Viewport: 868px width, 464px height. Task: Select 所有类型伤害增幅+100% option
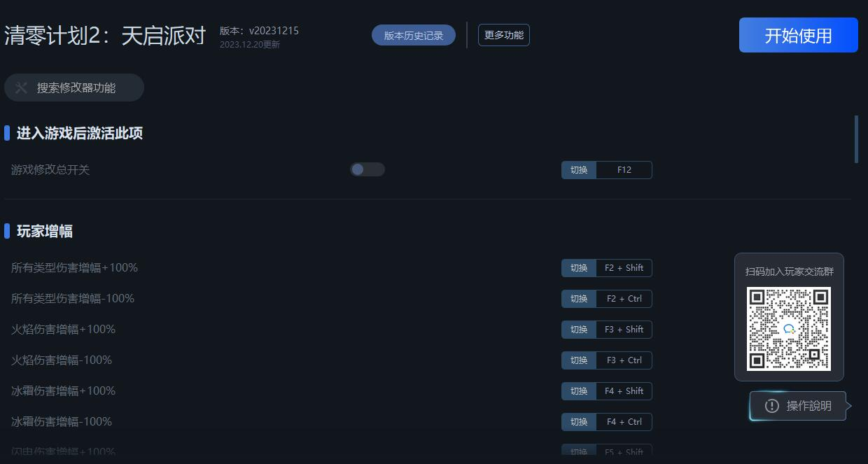click(74, 267)
